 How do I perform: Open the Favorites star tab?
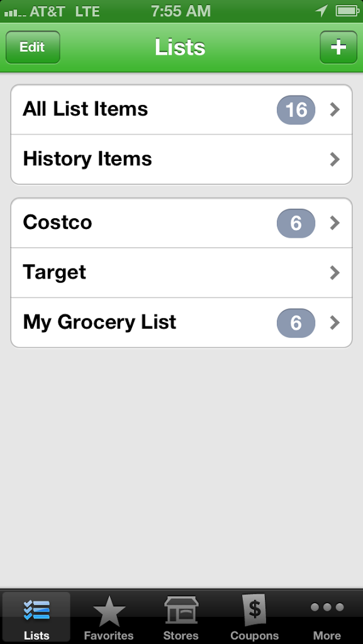coord(109,618)
